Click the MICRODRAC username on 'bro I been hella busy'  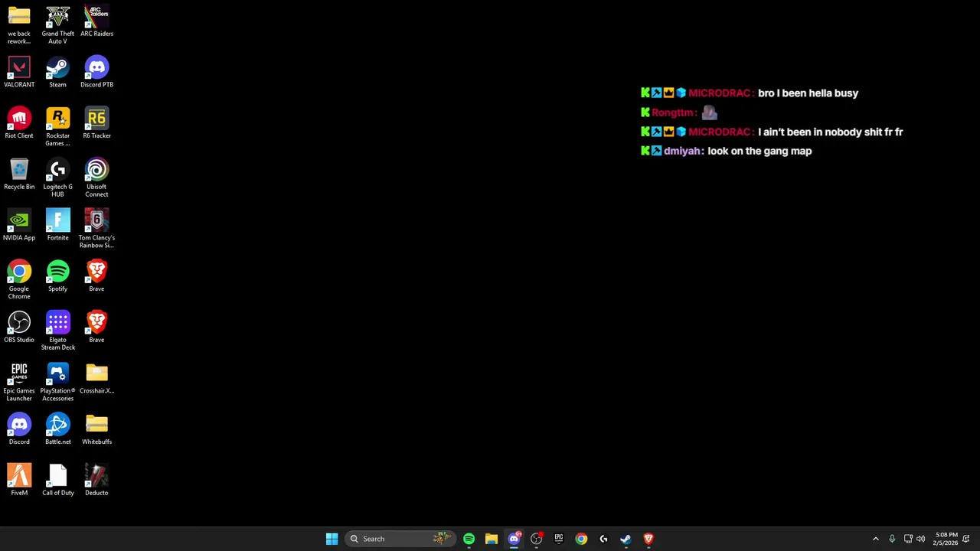[x=719, y=93]
